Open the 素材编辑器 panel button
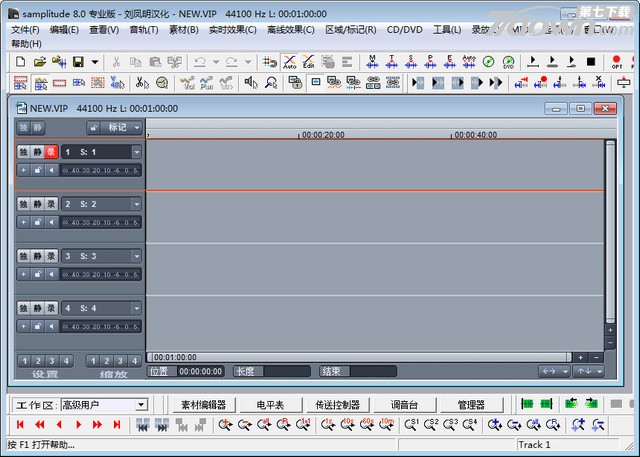This screenshot has height=457, width=640. (204, 405)
